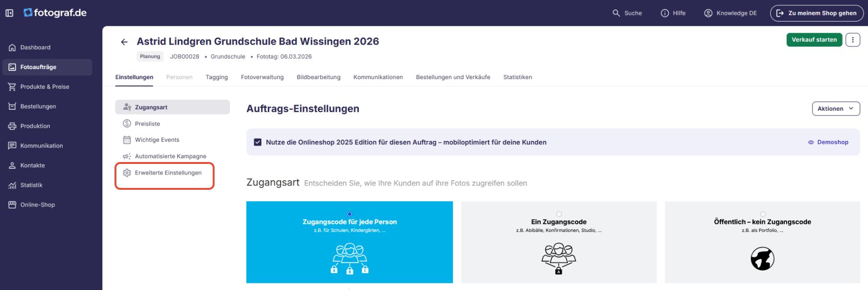Select the Zugangsart people-key icon
This screenshot has height=290, width=868.
tap(127, 107)
